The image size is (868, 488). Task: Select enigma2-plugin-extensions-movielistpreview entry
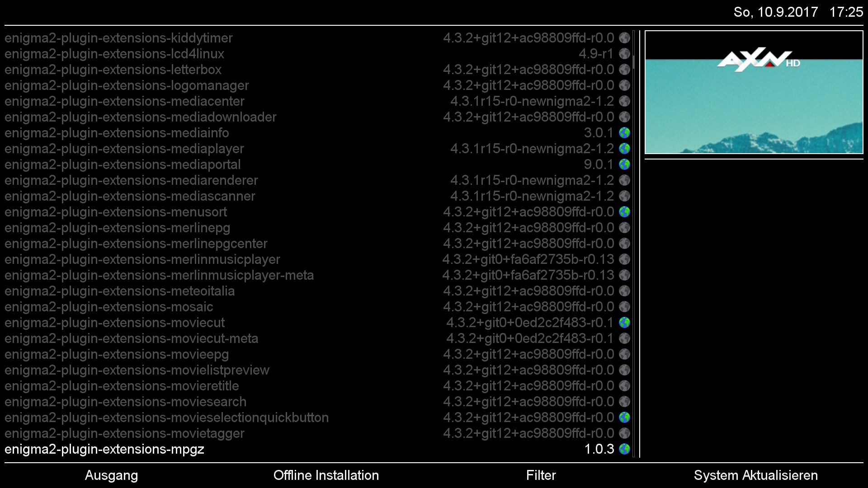pos(317,370)
